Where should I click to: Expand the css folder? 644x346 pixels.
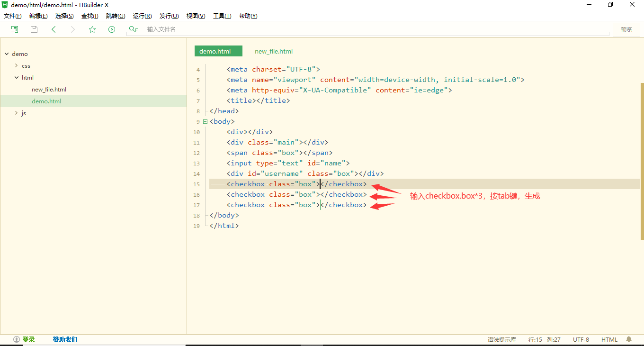(x=16, y=66)
